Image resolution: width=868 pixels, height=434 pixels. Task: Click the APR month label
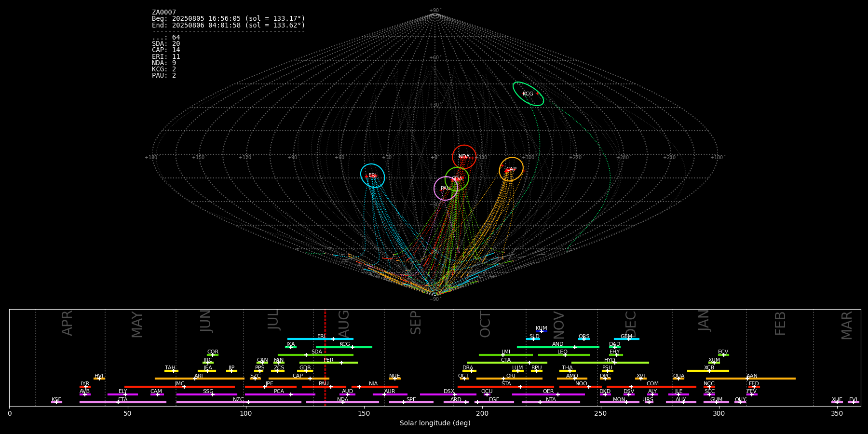67,323
